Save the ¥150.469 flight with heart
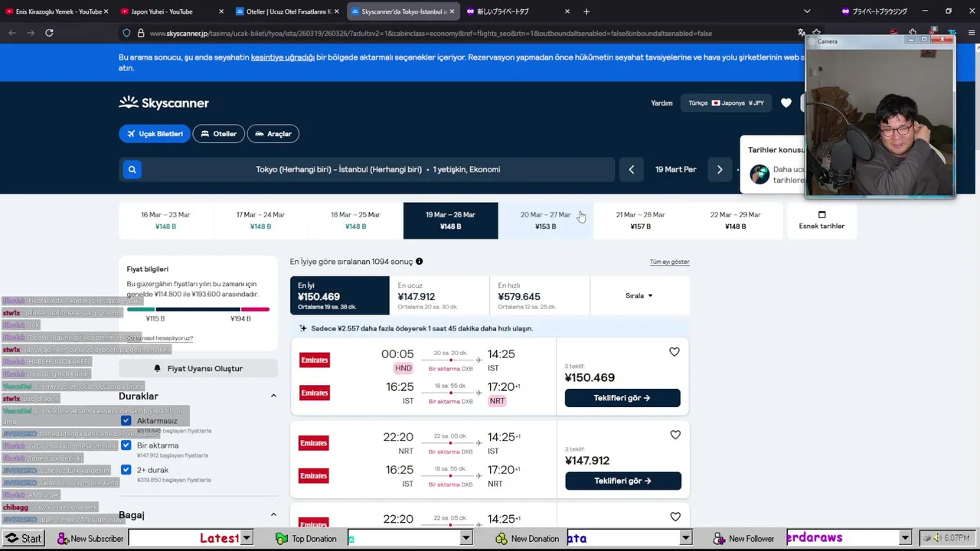This screenshot has height=551, width=980. point(675,352)
